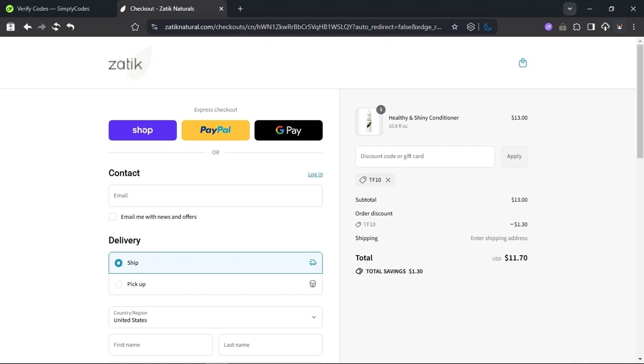Click the undo arrow in toolbar
Screen dimensions: 644x364
[x=70, y=27]
